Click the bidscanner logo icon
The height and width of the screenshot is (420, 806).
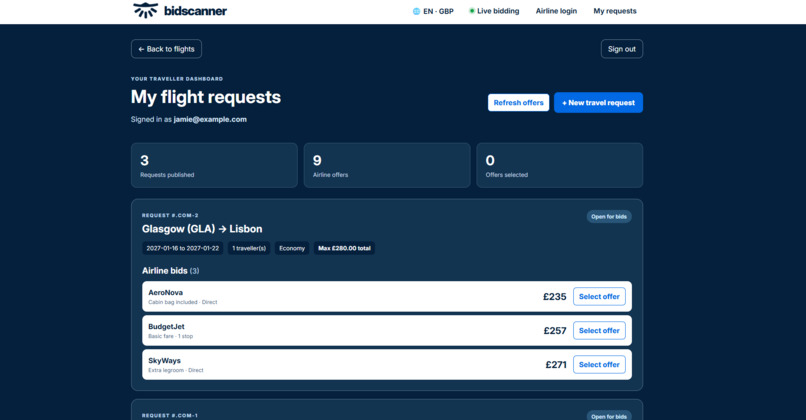click(x=145, y=10)
